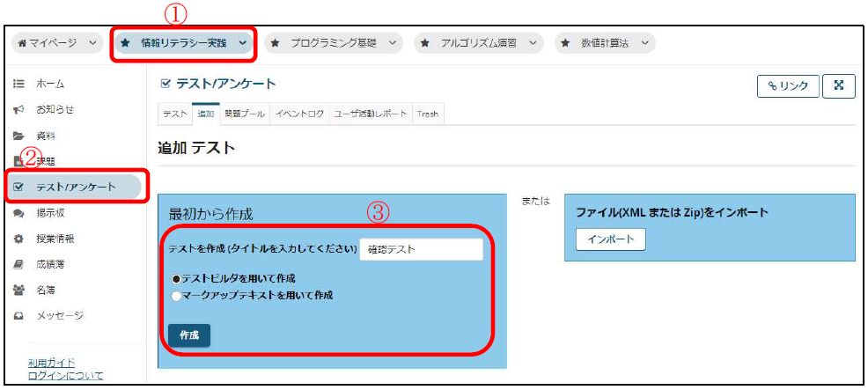Viewport: 868px width, 390px height.
Task: Click the home icon in the sidebar
Action: [x=18, y=84]
